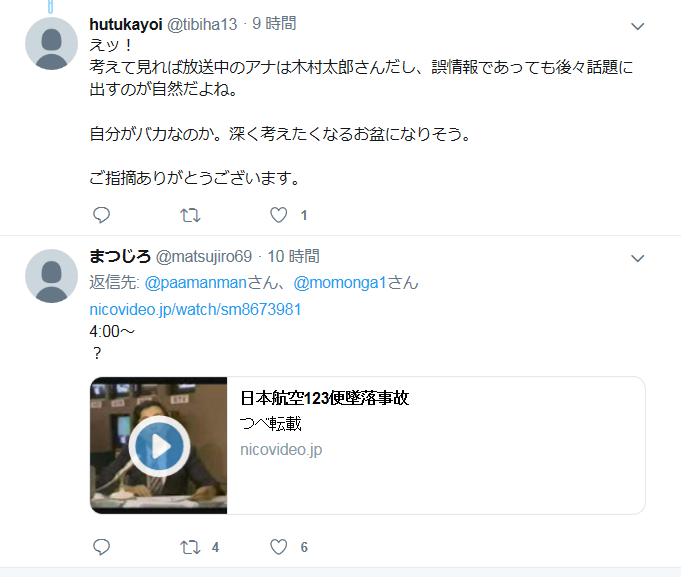681x577 pixels.
Task: Like まつじろ's tweet with 6 likes
Action: coord(278,547)
